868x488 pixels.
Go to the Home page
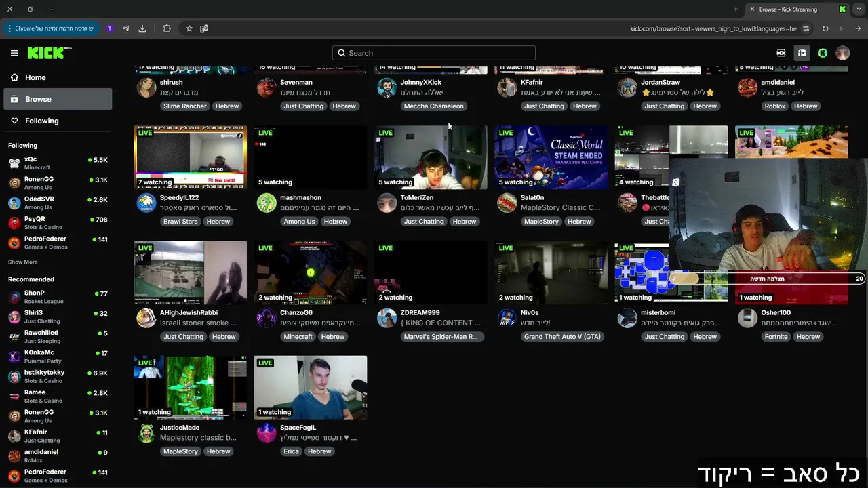tap(58, 77)
